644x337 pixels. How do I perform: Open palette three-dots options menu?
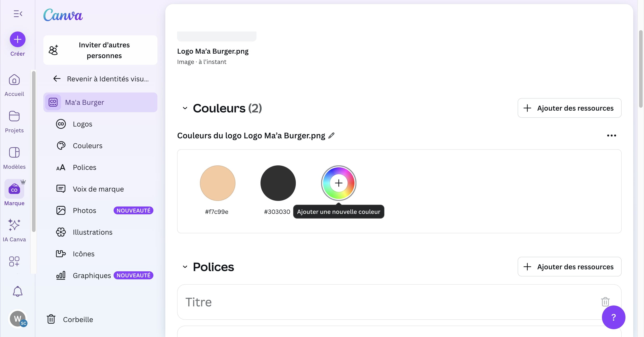(x=612, y=135)
